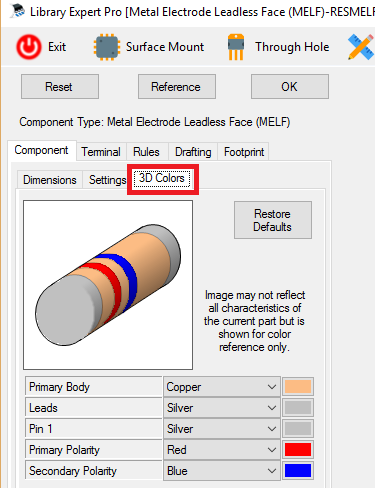Expand the Pin 1 color dropdown

(x=222, y=429)
